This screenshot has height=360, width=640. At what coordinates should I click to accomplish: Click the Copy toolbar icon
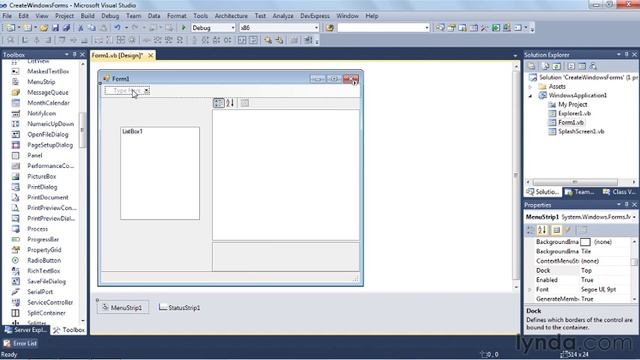(92, 28)
